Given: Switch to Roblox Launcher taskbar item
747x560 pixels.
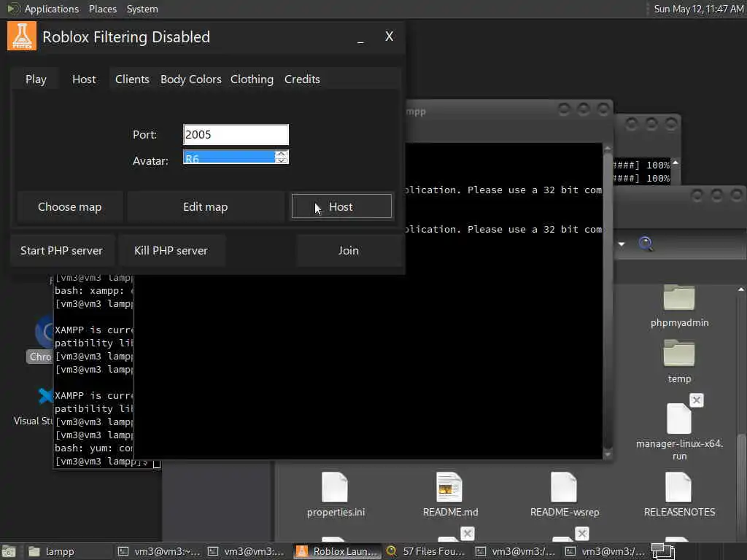Looking at the screenshot, I should [337, 551].
